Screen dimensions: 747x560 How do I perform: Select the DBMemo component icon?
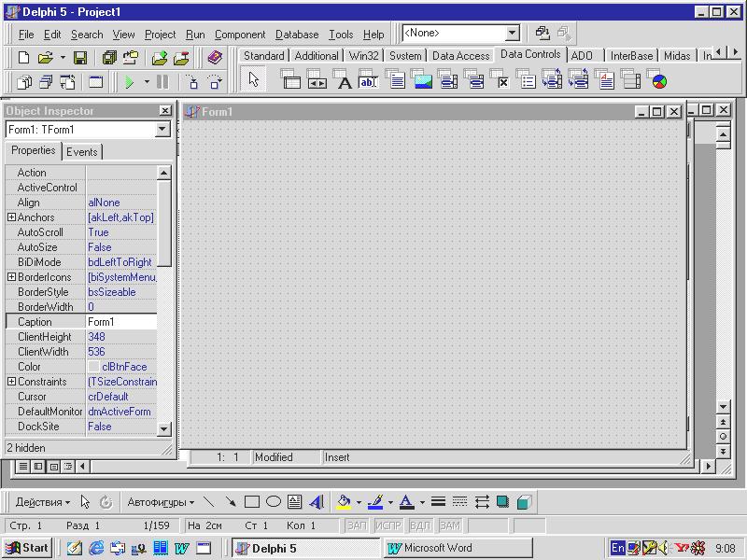(395, 79)
